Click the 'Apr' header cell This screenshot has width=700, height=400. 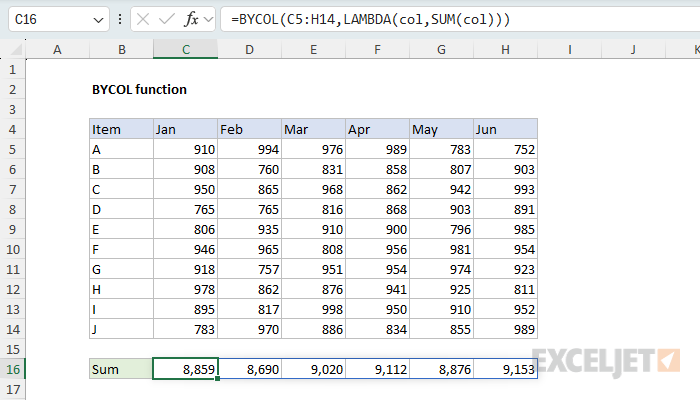pos(378,129)
